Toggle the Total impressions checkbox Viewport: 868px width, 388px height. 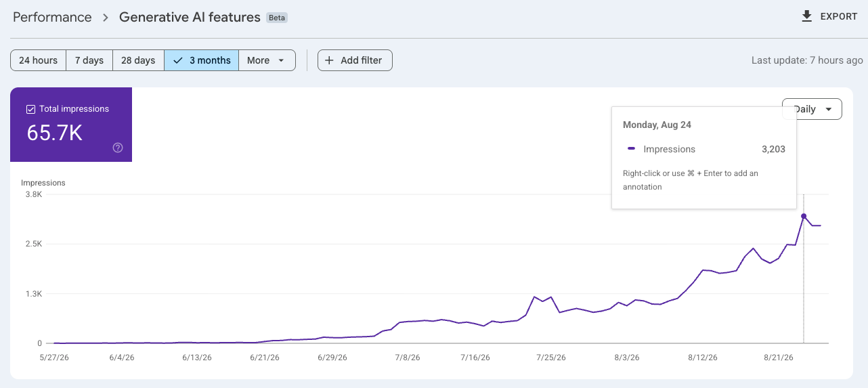(30, 109)
